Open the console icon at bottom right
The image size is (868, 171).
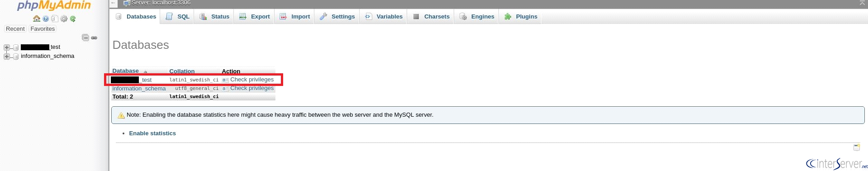[x=856, y=147]
